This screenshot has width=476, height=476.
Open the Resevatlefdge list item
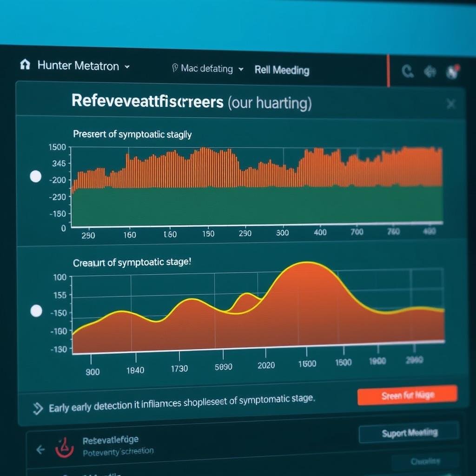111,440
